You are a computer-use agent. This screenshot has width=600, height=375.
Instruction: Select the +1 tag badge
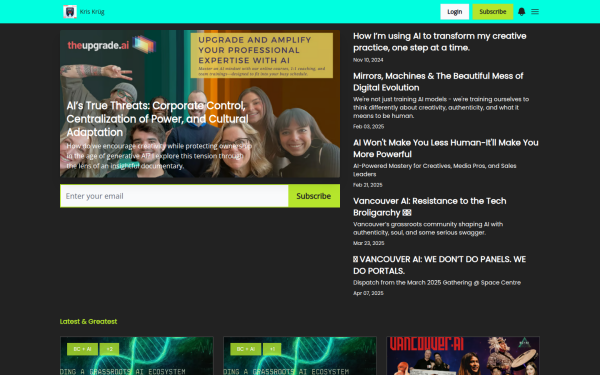(272, 349)
